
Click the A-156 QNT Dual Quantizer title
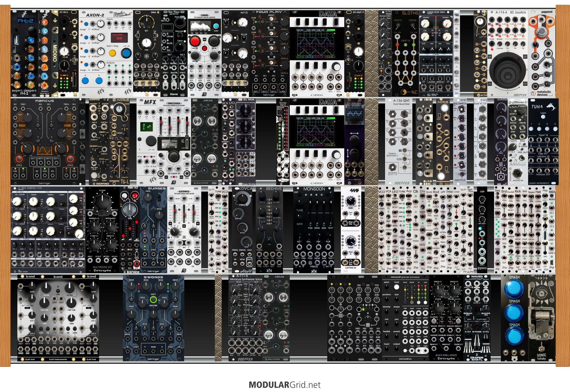click(402, 103)
